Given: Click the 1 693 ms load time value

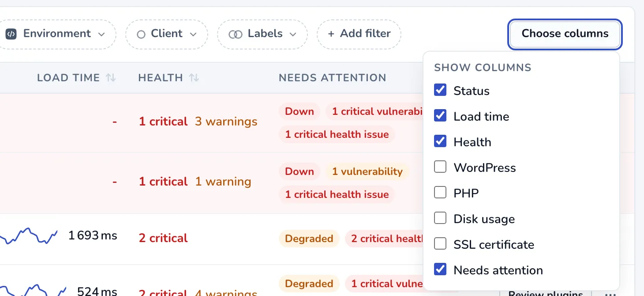Looking at the screenshot, I should (x=93, y=235).
